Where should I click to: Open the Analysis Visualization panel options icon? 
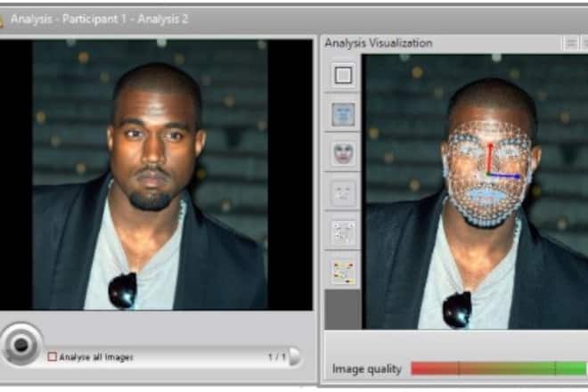click(x=571, y=43)
